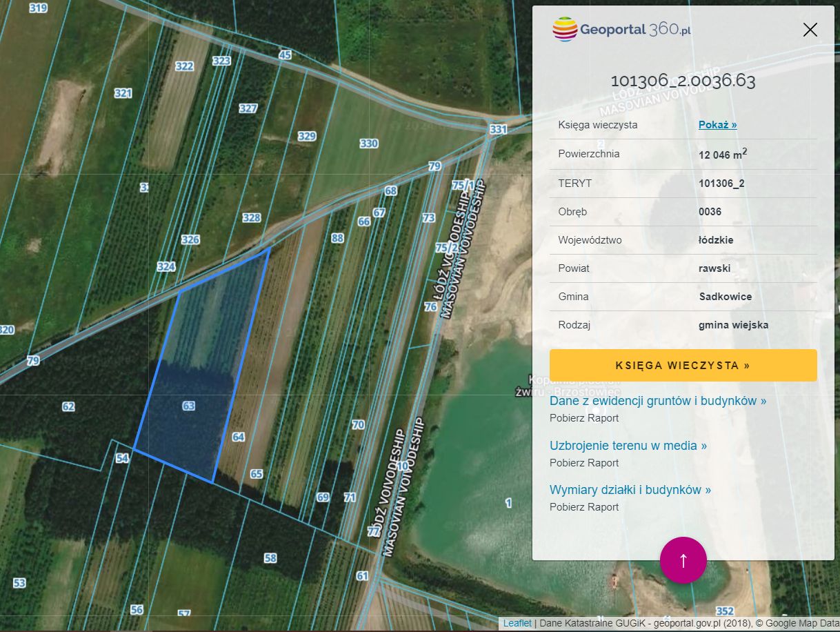Viewport: 840px width, 632px height.
Task: Click the Województwo value łódzkie
Action: click(716, 240)
